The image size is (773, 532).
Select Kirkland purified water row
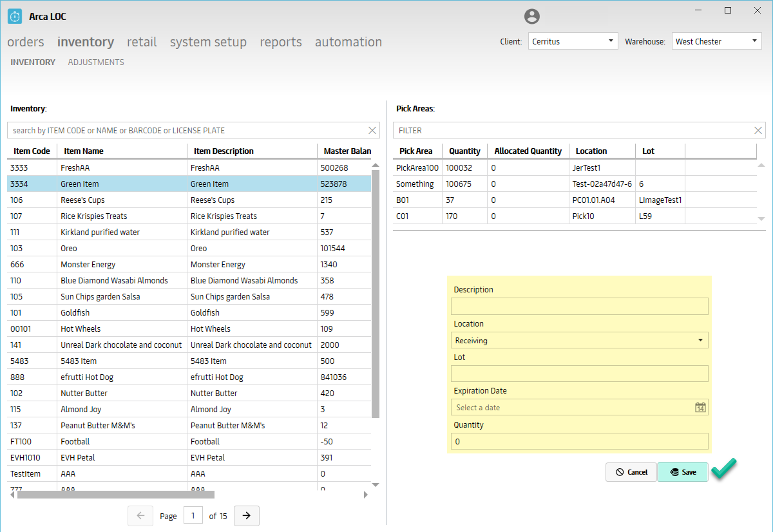pyautogui.click(x=189, y=232)
